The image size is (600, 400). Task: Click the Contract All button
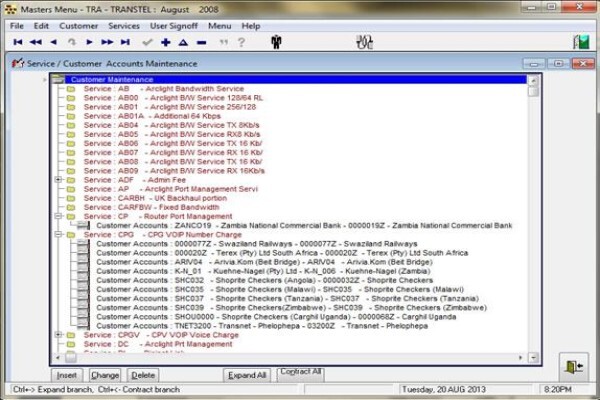(x=300, y=374)
